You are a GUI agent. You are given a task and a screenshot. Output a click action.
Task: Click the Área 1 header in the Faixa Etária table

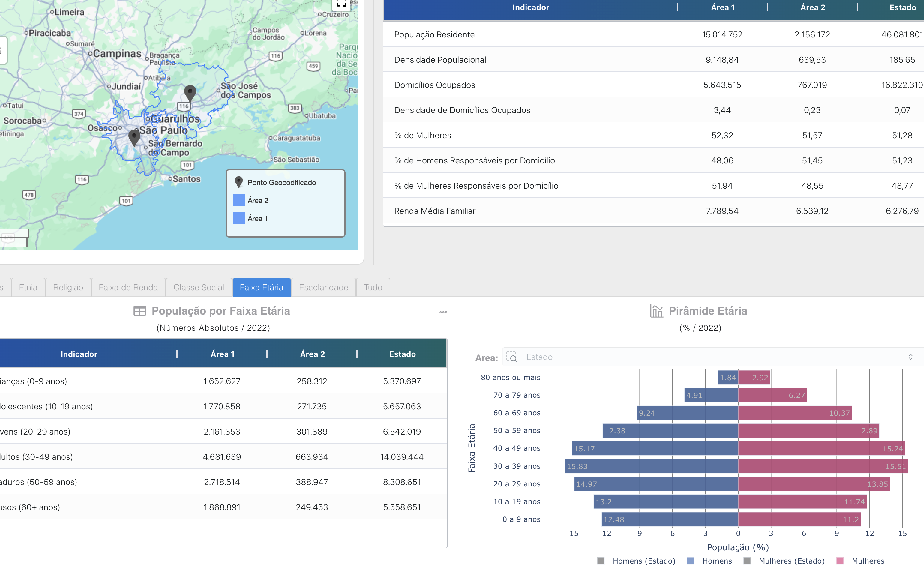tap(223, 354)
